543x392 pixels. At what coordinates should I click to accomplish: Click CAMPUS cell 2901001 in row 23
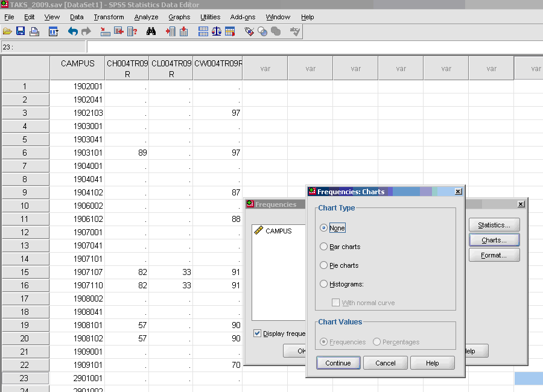(77, 378)
